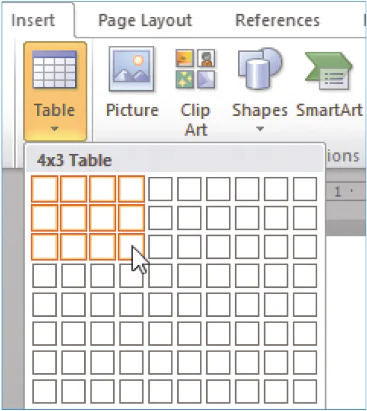Image resolution: width=367 pixels, height=411 pixels.
Task: Open the References tab
Action: [277, 21]
